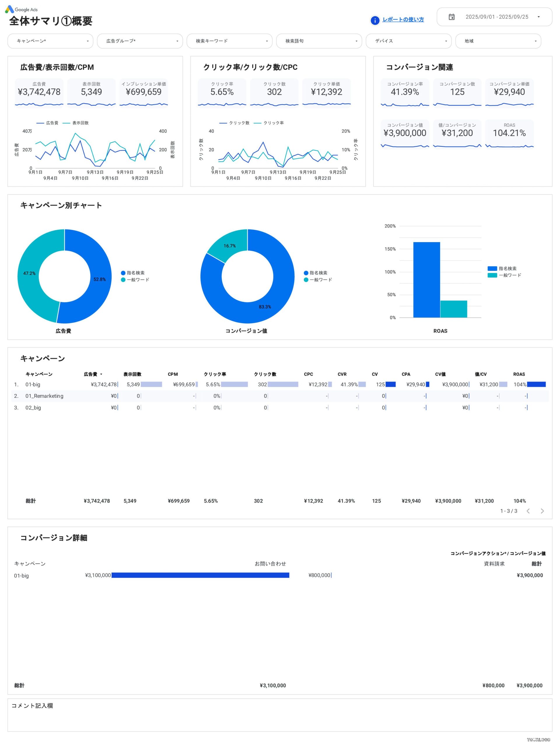Click the YOURLOGO placeholder at page bottom
The image size is (560, 747).
pyautogui.click(x=538, y=740)
